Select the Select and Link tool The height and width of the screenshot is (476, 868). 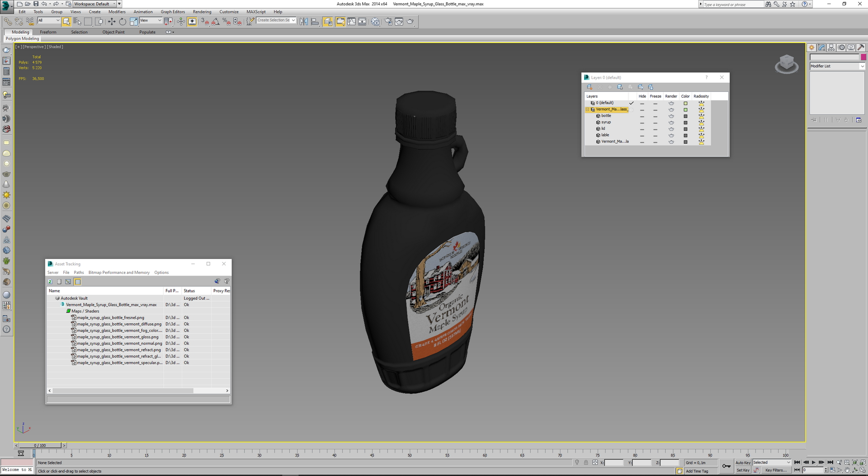coord(8,21)
